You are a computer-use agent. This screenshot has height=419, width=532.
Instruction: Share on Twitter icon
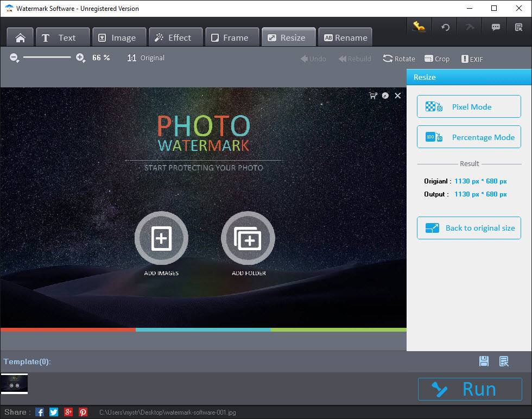tap(54, 412)
